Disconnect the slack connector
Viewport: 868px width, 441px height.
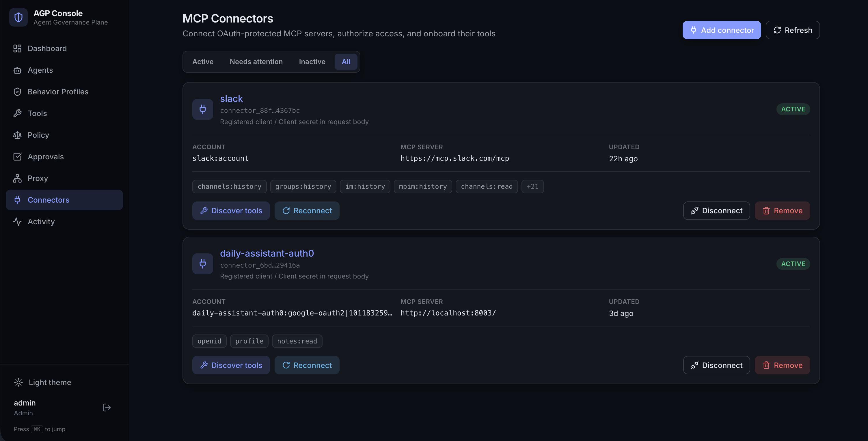click(716, 211)
